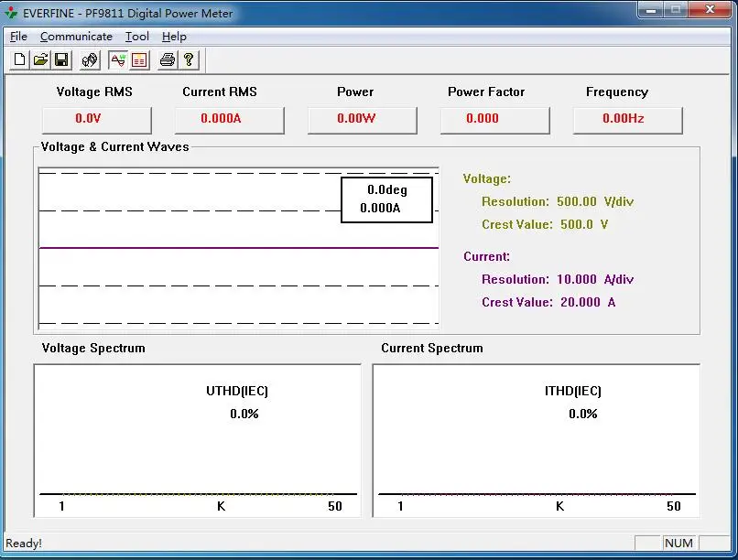738x560 pixels.
Task: Click the EVERFINE app icon in title bar
Action: coord(11,13)
